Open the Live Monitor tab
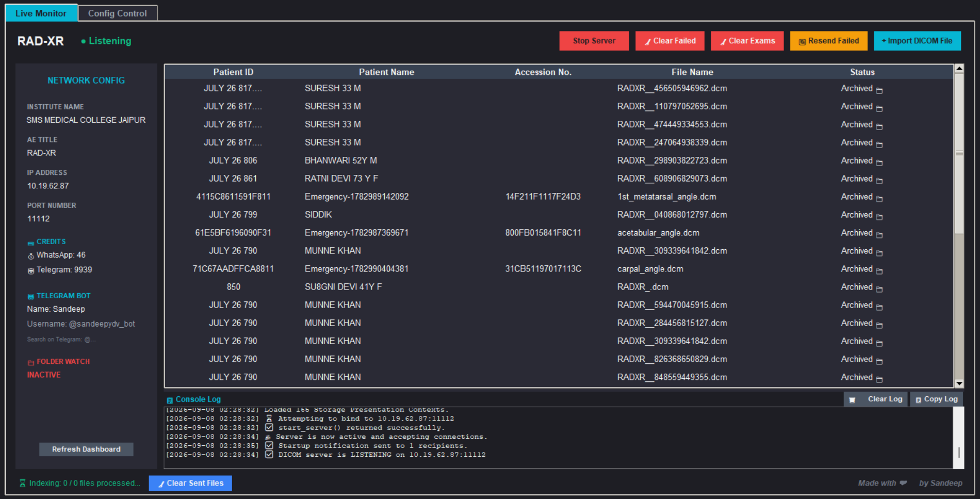This screenshot has width=980, height=499. tap(41, 13)
